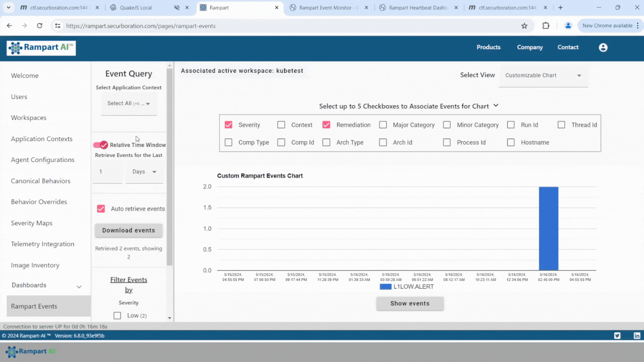The width and height of the screenshot is (644, 362).
Task: View site information icon in address bar
Action: pos(58,26)
